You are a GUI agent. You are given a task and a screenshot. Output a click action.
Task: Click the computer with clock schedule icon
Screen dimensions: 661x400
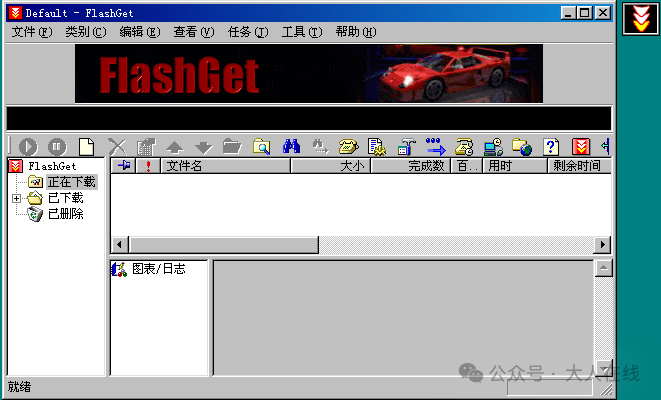493,147
